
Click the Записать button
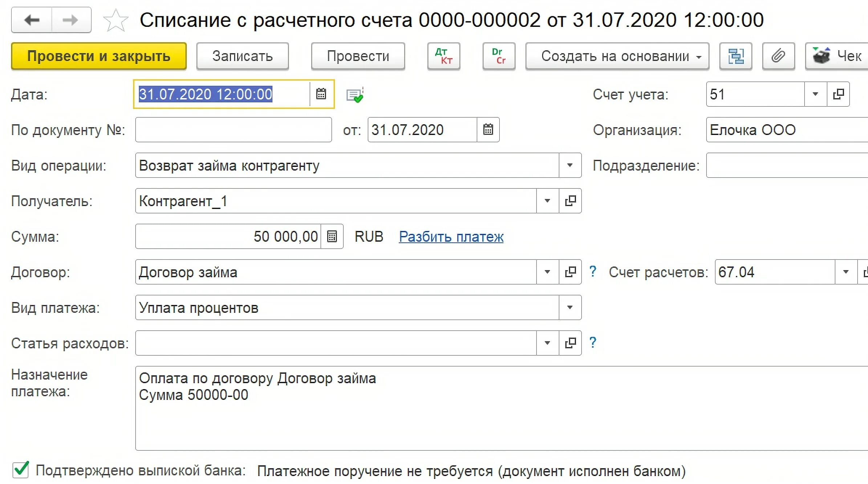(x=242, y=56)
